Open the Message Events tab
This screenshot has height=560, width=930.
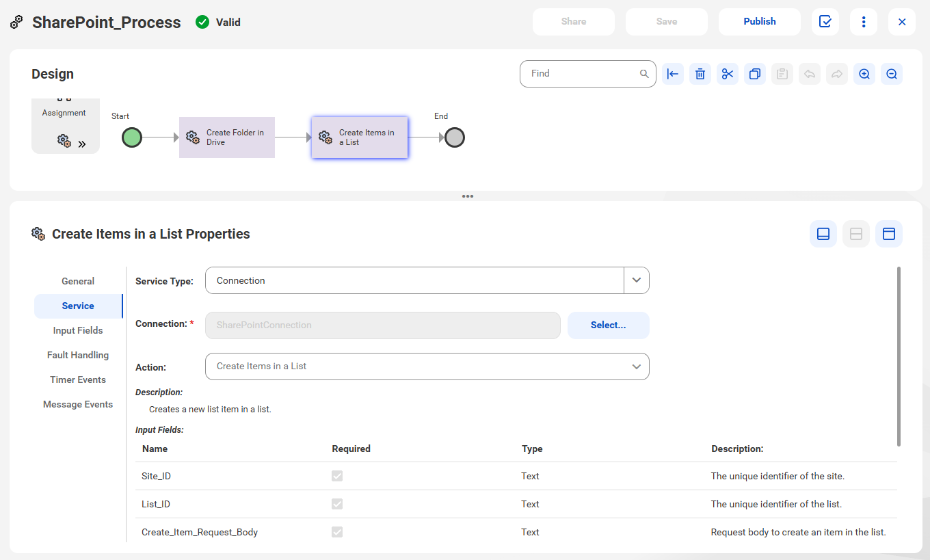point(78,404)
